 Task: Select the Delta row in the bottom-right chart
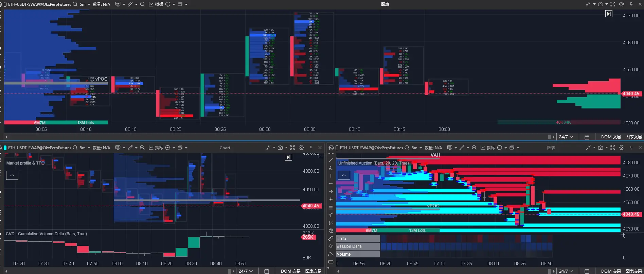[358, 239]
